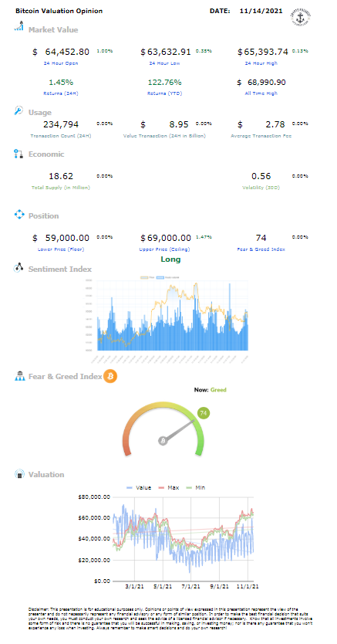Click the Position heading
The height and width of the screenshot is (644, 337).
click(43, 215)
